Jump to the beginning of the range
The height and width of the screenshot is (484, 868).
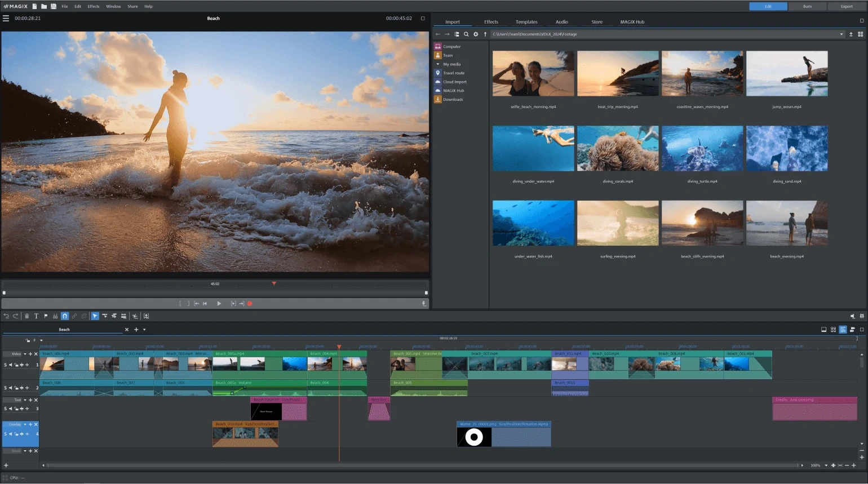pos(196,304)
